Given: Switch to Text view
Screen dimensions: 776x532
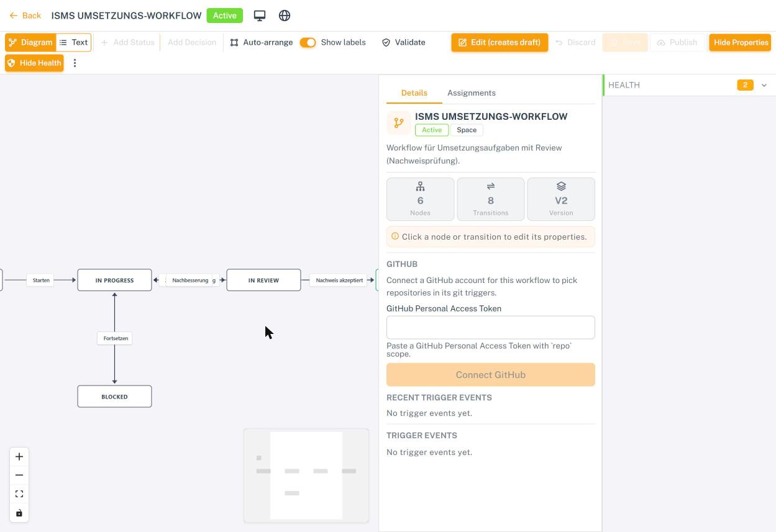Looking at the screenshot, I should click(x=73, y=42).
